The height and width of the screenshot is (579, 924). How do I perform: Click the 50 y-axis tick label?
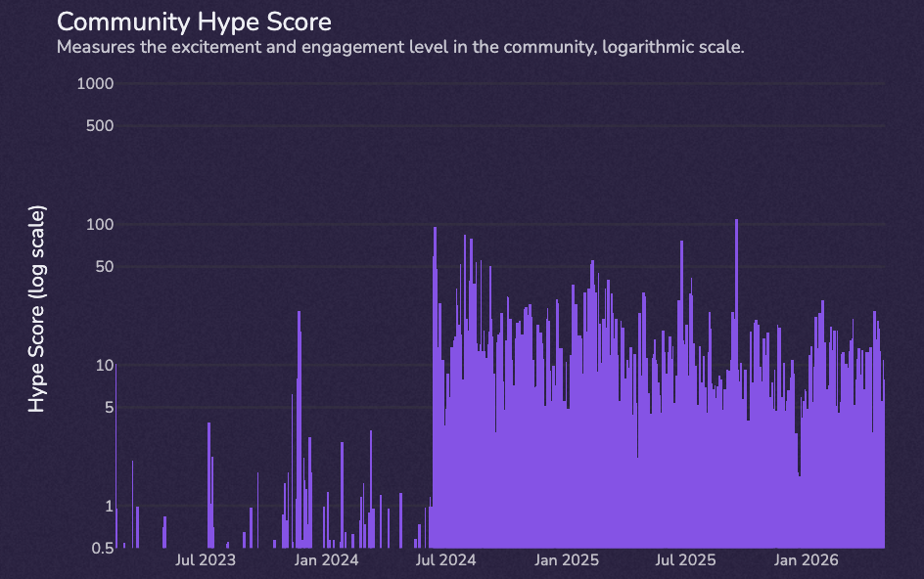point(105,267)
